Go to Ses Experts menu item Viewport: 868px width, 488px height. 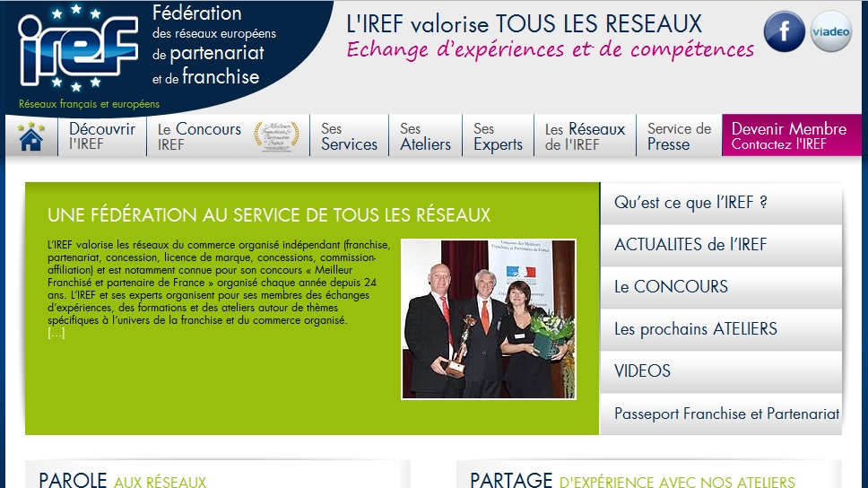pyautogui.click(x=498, y=136)
